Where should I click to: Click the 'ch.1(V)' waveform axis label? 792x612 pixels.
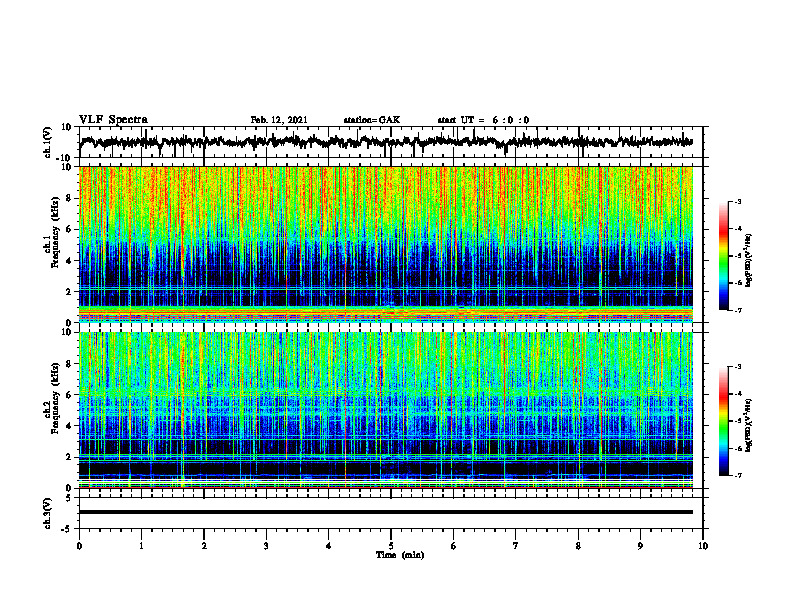[x=48, y=142]
